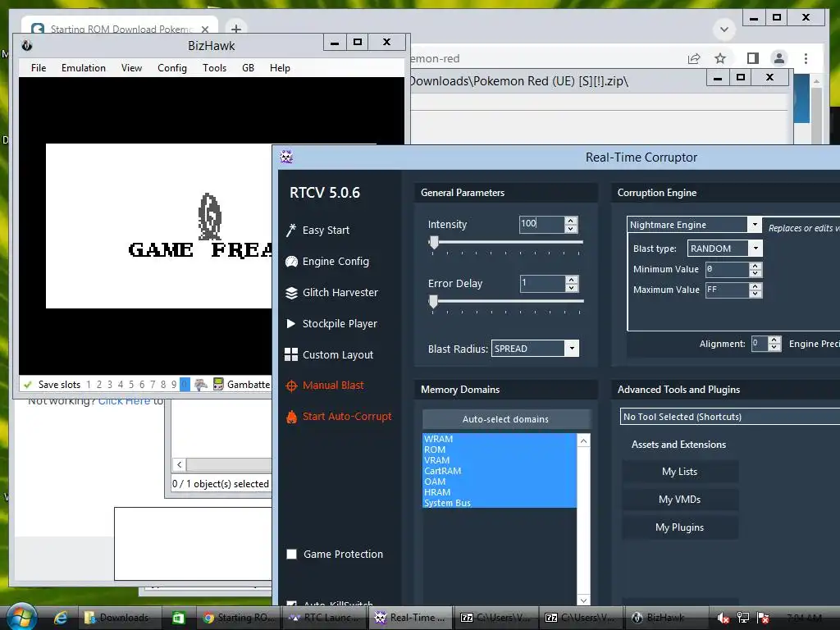Click the green checkmark in BizHawk status bar
The image size is (840, 630).
tap(28, 384)
